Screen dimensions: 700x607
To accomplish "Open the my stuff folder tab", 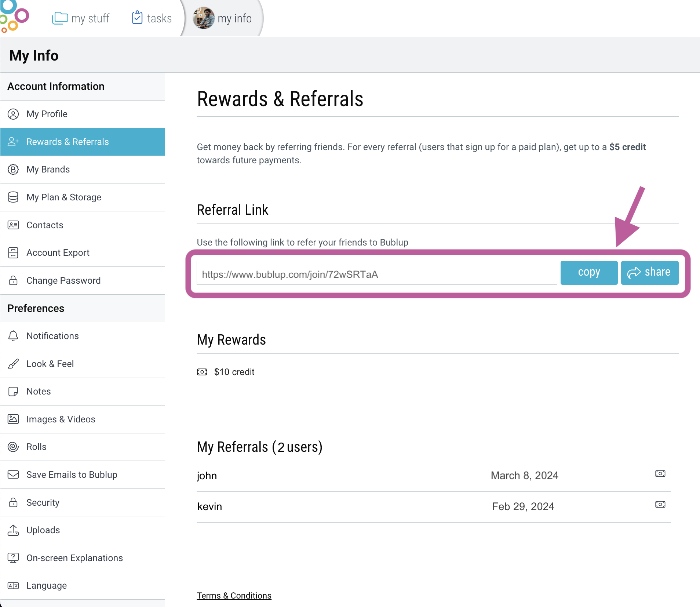I will pyautogui.click(x=81, y=18).
